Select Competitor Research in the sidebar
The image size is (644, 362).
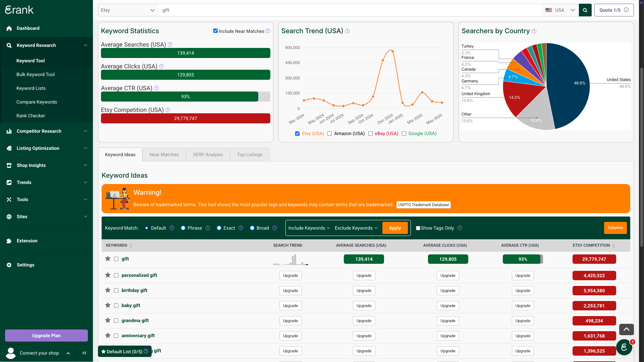[x=39, y=131]
